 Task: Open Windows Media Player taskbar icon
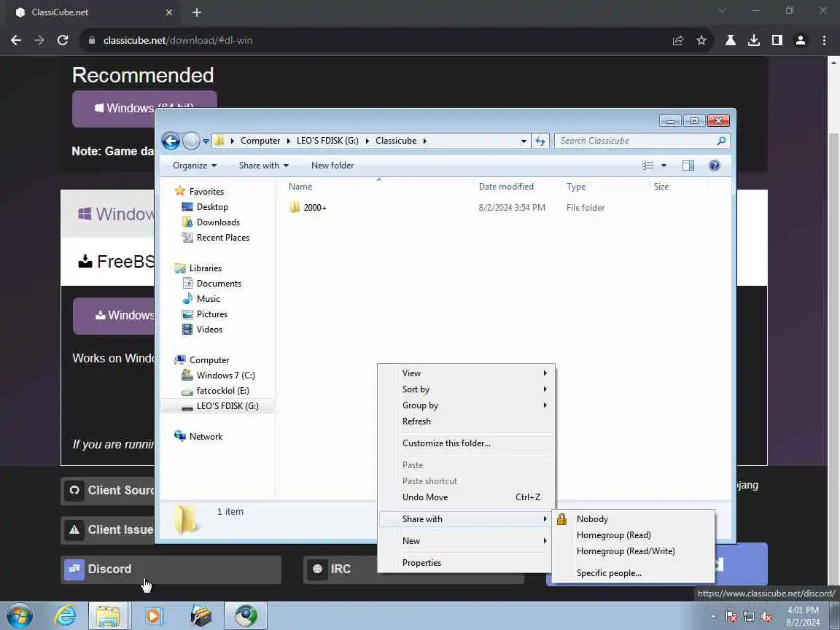tap(154, 616)
